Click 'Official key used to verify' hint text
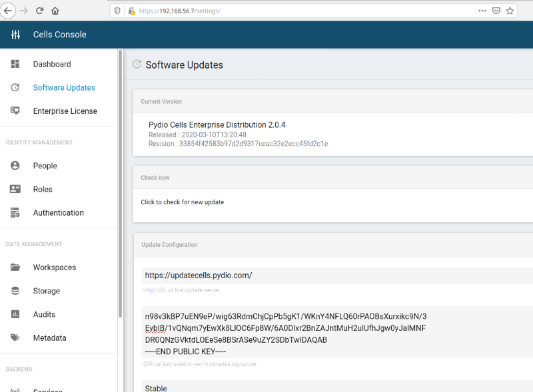The height and width of the screenshot is (392, 533). tap(201, 364)
